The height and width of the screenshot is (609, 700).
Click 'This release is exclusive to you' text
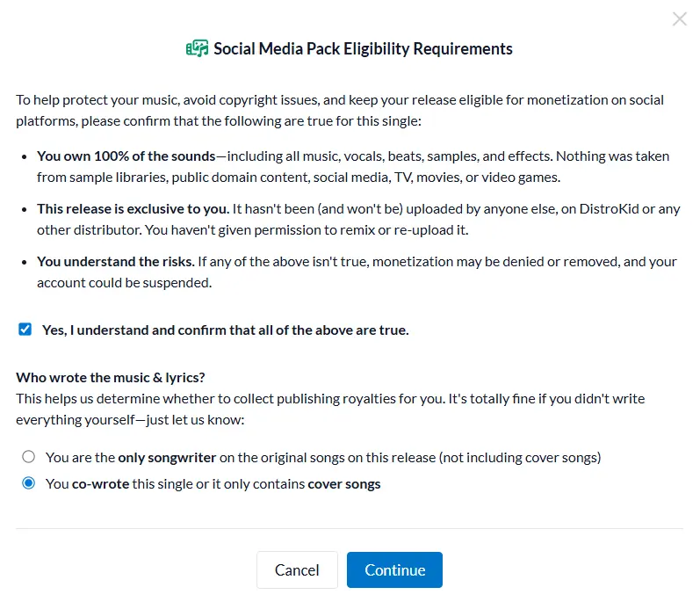pos(133,208)
